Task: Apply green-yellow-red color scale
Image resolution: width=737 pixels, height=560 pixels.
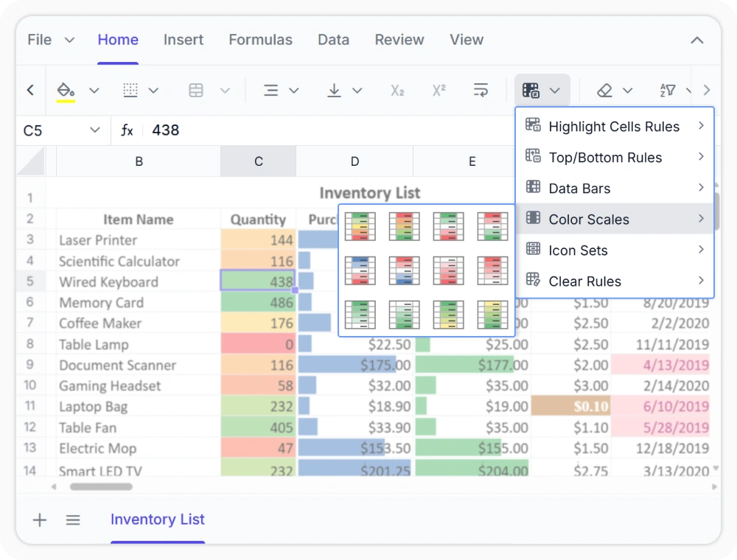Action: [360, 226]
